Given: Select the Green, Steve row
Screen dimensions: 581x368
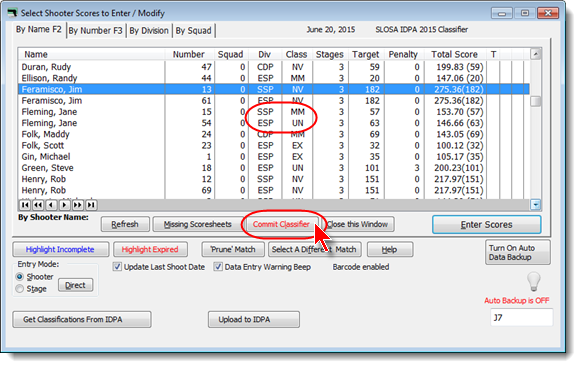Looking at the screenshot, I should pos(274,168).
